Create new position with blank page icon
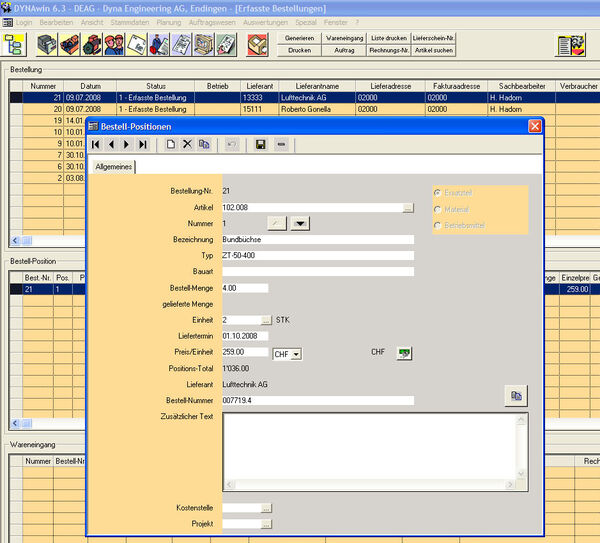The image size is (600, 543). [171, 145]
